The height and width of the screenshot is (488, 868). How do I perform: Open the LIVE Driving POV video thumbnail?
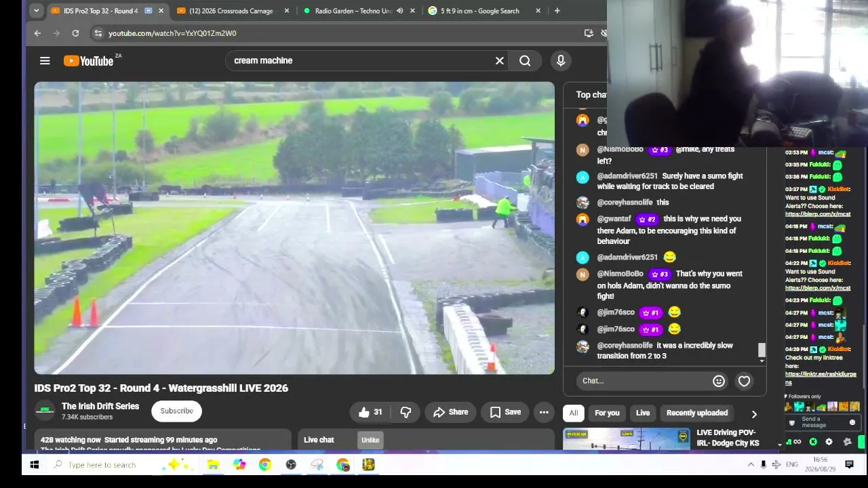[x=627, y=439]
